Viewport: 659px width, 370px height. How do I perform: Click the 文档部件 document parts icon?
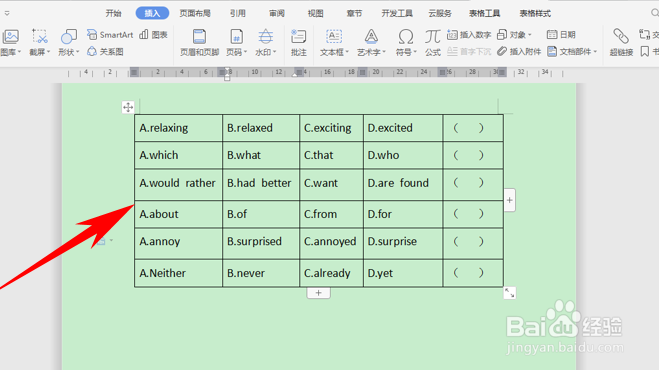click(552, 52)
